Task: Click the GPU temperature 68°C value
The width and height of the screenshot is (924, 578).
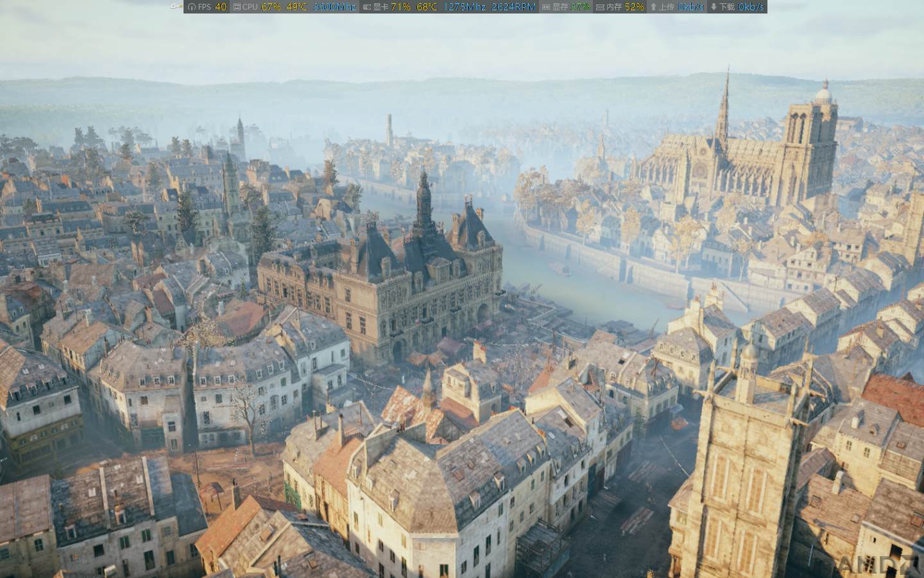Action: [427, 7]
